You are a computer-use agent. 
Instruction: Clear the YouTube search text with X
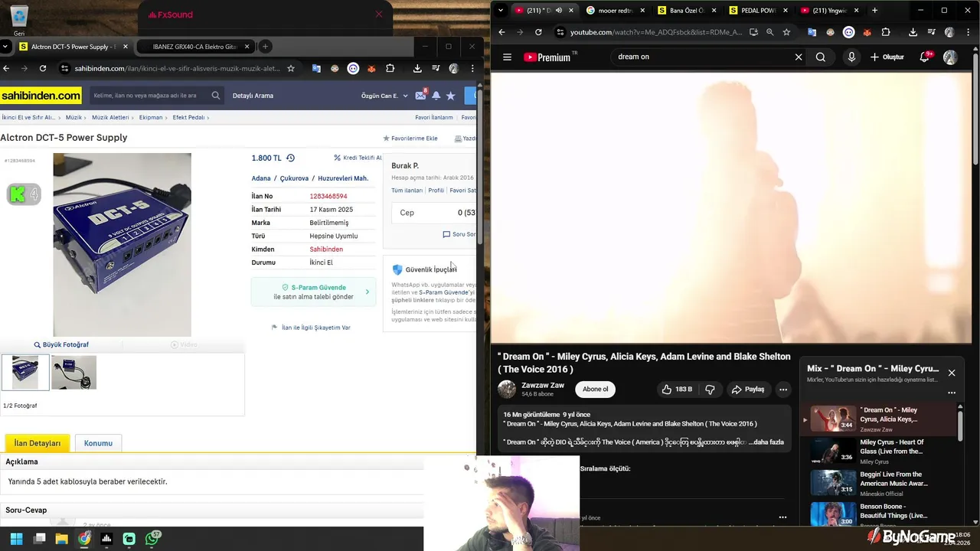pos(799,57)
